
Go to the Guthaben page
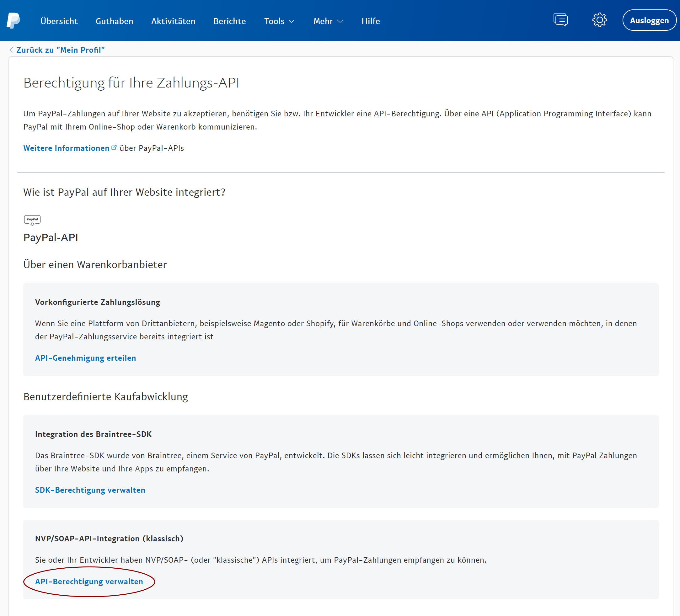114,21
